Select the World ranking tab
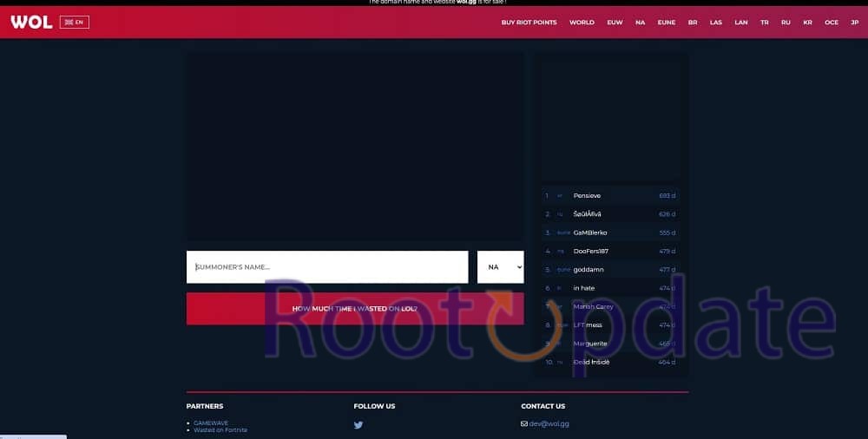The width and height of the screenshot is (868, 439). pyautogui.click(x=582, y=23)
